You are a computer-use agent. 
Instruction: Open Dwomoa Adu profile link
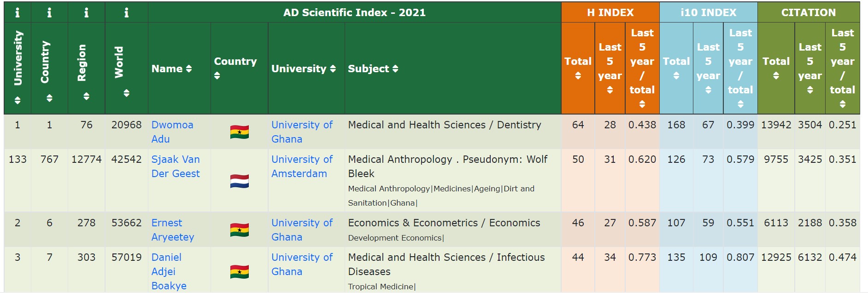(172, 132)
